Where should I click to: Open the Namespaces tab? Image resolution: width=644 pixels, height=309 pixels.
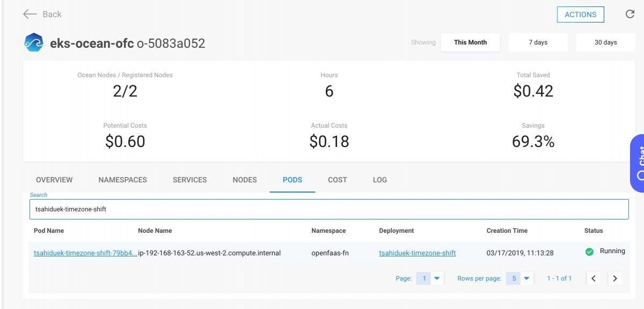(122, 180)
